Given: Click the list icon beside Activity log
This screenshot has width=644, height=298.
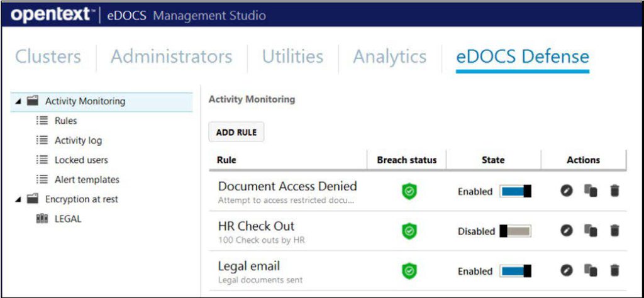Looking at the screenshot, I should pos(42,140).
